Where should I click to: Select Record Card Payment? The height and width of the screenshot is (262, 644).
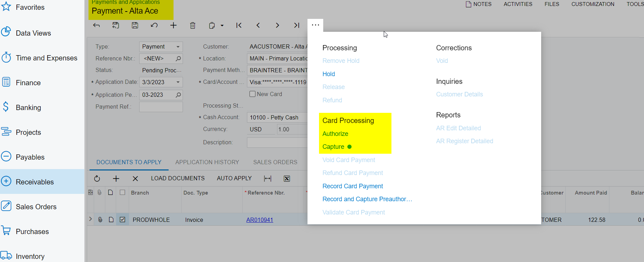click(x=353, y=186)
